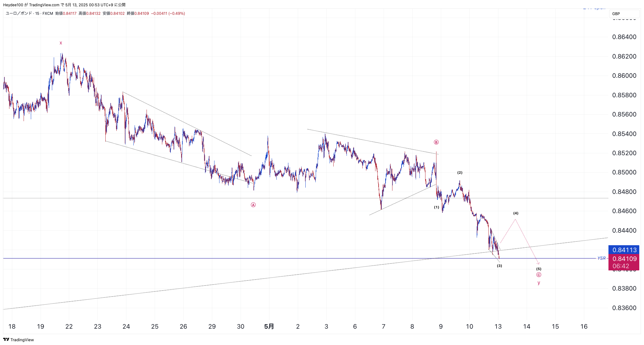Image resolution: width=644 pixels, height=345 pixels.
Task: Click the ユーロ／ポンド · 15 · FXCM symbol title
Action: 29,14
